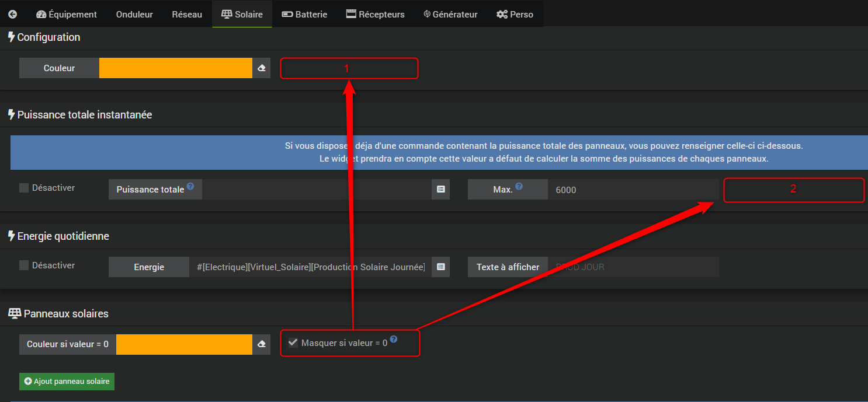Click the Texte à afficher label
Image resolution: width=868 pixels, height=402 pixels.
coord(508,267)
